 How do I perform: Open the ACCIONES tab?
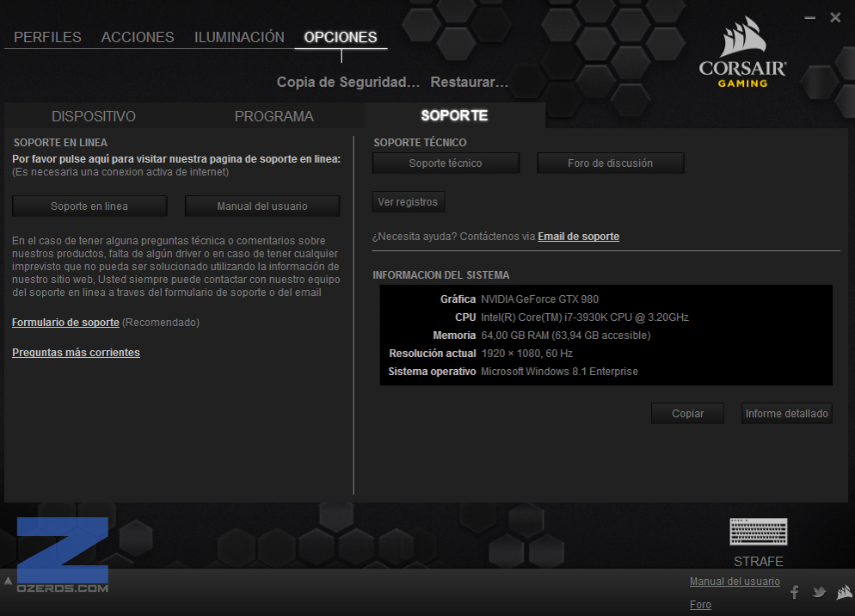[138, 37]
